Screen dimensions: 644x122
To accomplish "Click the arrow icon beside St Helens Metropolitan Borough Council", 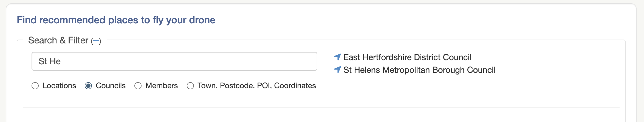I will click(337, 70).
